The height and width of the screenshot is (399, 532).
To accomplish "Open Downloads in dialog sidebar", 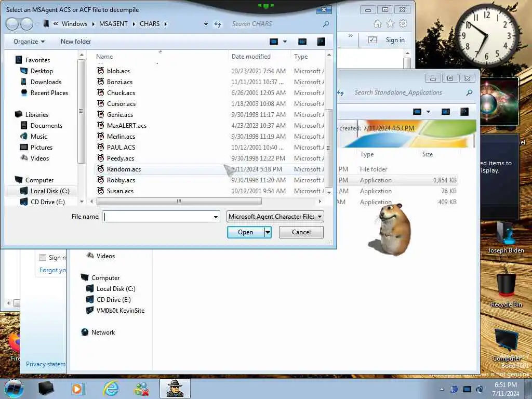I will [46, 82].
